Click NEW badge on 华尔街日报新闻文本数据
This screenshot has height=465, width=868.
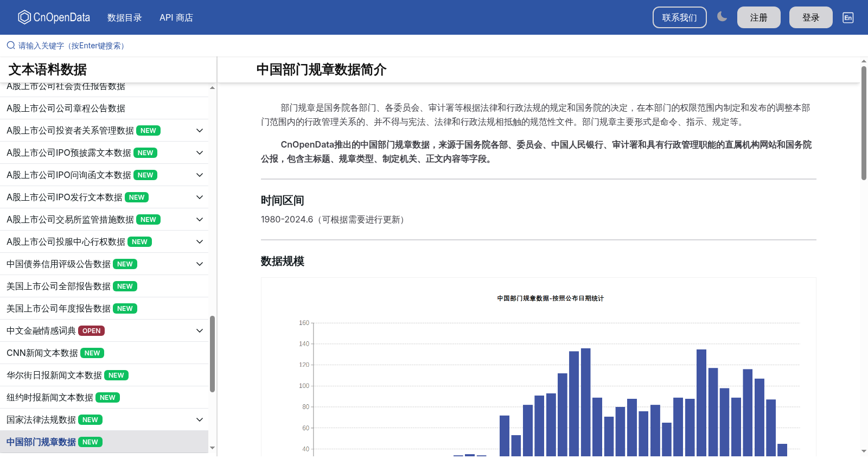(x=116, y=375)
